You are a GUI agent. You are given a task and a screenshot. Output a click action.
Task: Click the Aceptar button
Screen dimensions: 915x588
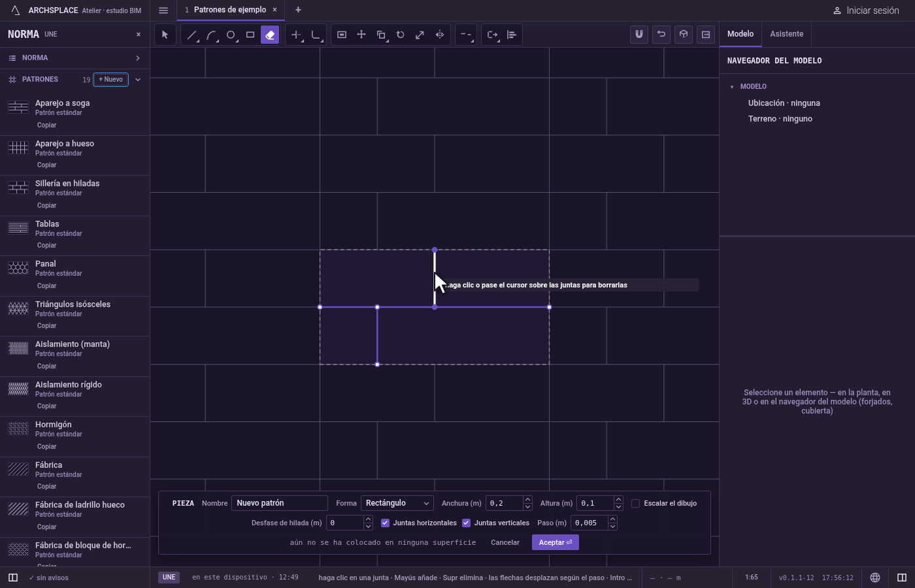point(556,542)
